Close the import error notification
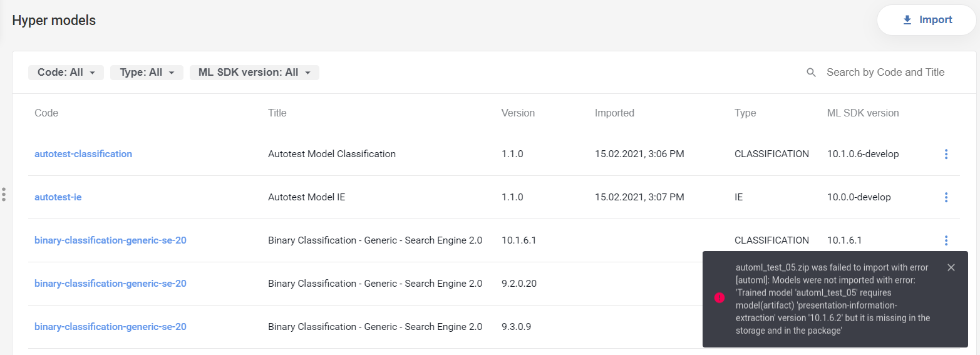 (951, 267)
